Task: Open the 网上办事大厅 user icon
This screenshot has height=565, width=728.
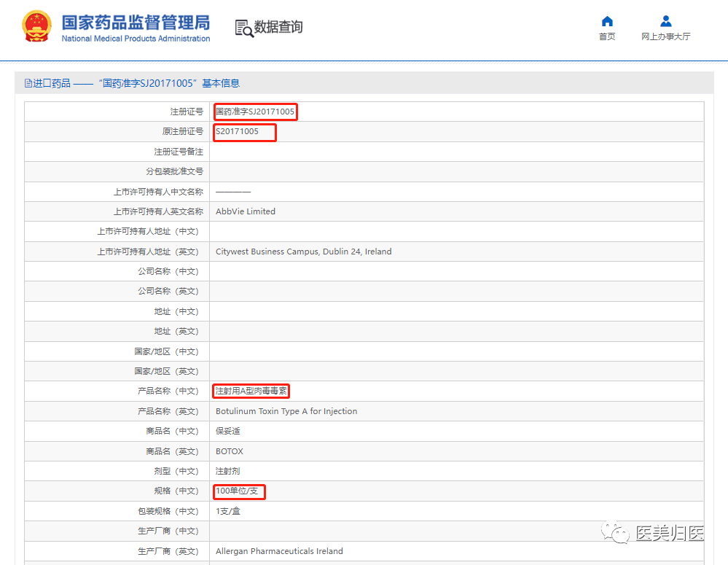Action: (x=666, y=21)
